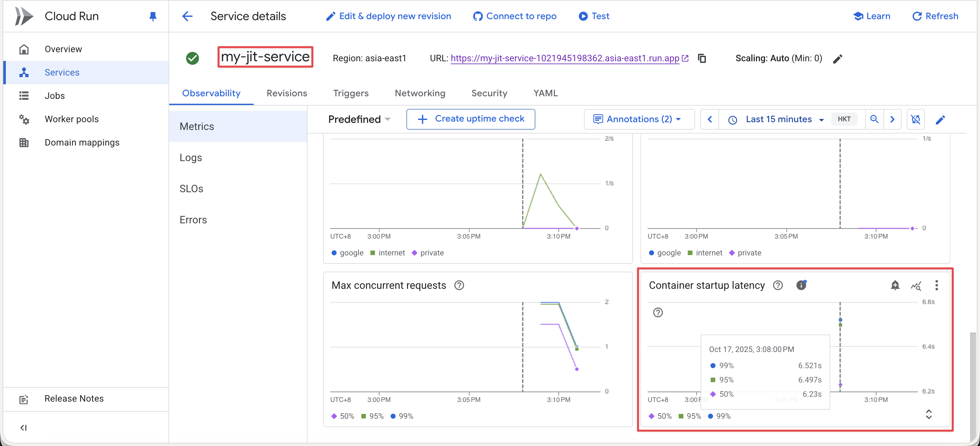980x446 pixels.
Task: Switch to the Revisions tab
Action: [287, 93]
